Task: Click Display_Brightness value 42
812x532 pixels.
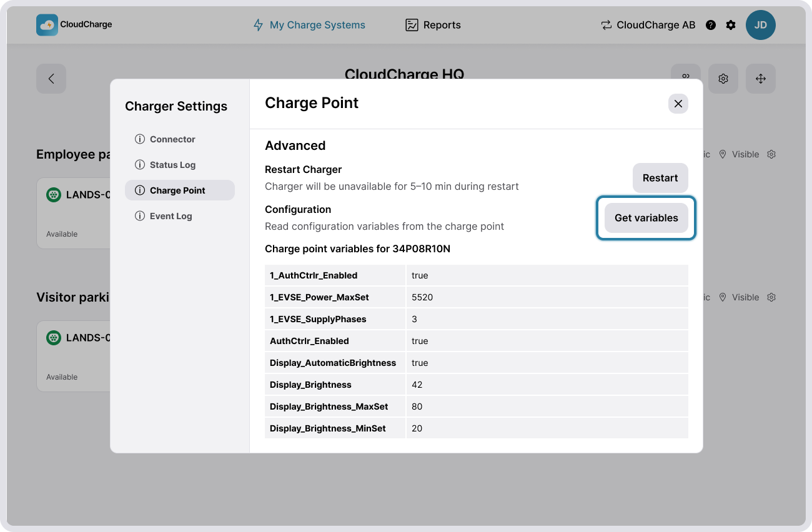Action: (x=417, y=385)
